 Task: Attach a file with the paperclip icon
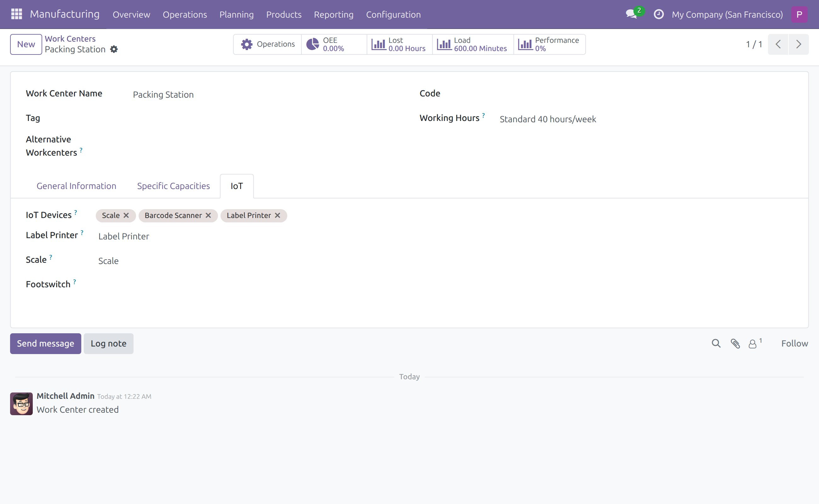point(735,343)
